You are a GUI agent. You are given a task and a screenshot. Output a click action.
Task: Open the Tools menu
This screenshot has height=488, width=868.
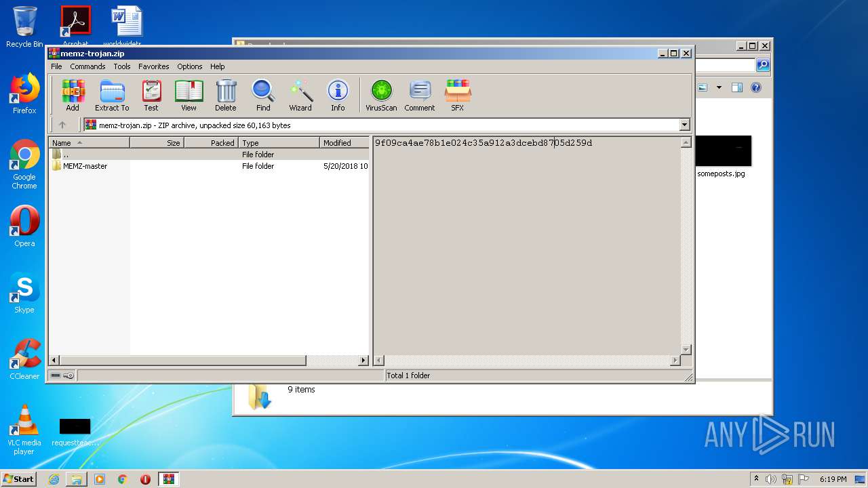(122, 66)
